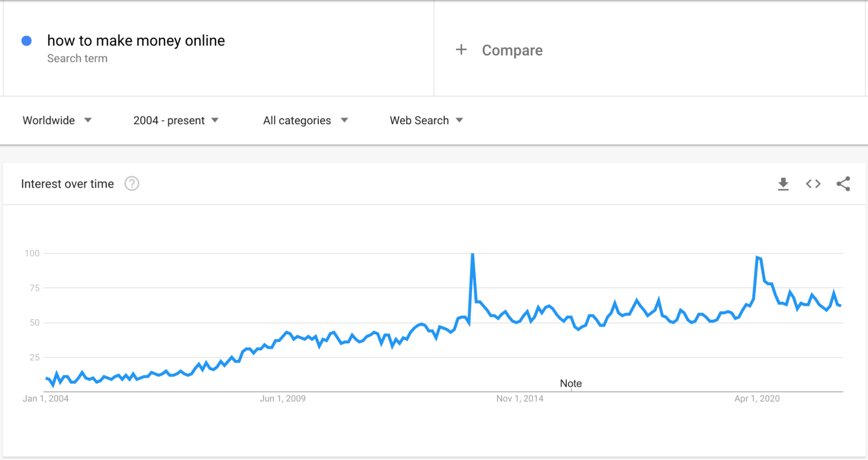Select the 'how to make money online' search term
Image resolution: width=868 pixels, height=460 pixels.
tap(136, 40)
